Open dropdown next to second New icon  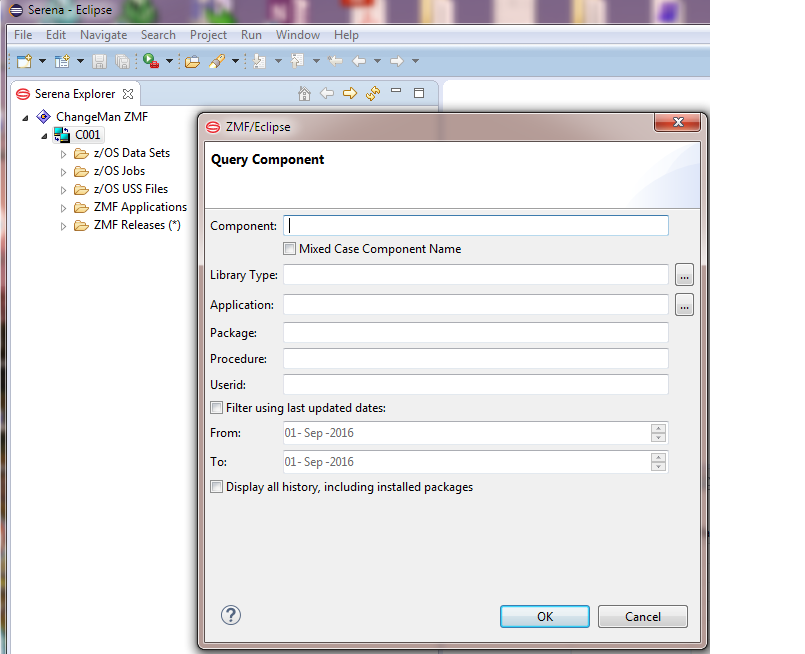[x=81, y=62]
